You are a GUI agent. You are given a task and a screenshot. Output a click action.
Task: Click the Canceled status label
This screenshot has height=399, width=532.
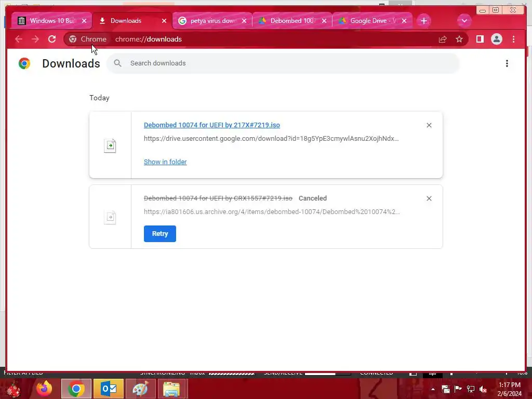(312, 198)
